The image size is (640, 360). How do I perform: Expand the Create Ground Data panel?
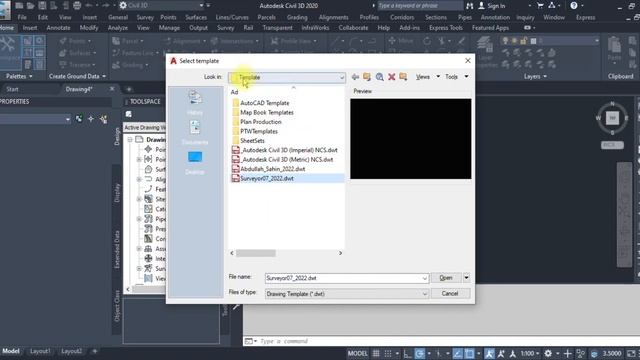(77, 76)
